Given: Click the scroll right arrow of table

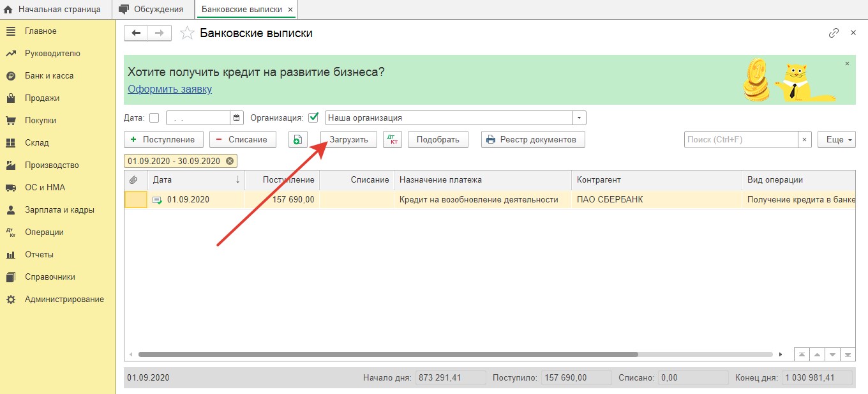Looking at the screenshot, I should coord(781,354).
